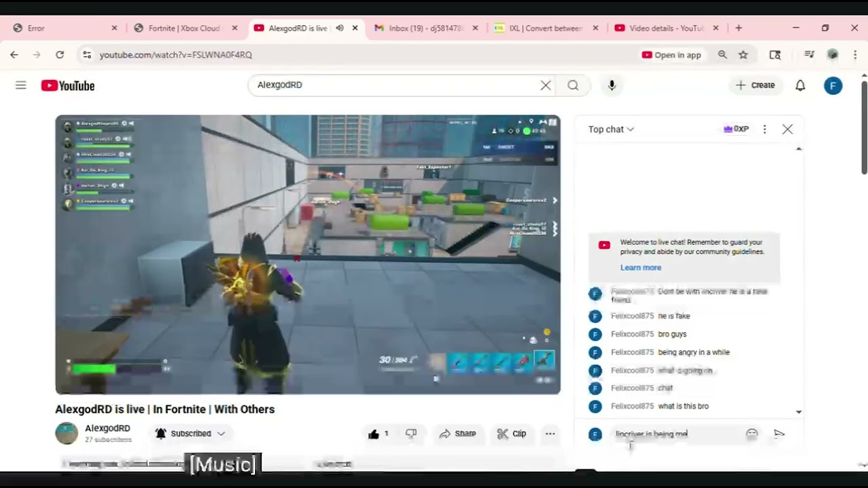This screenshot has height=488, width=868.
Task: Select chat message 'he is fake'
Action: point(674,316)
